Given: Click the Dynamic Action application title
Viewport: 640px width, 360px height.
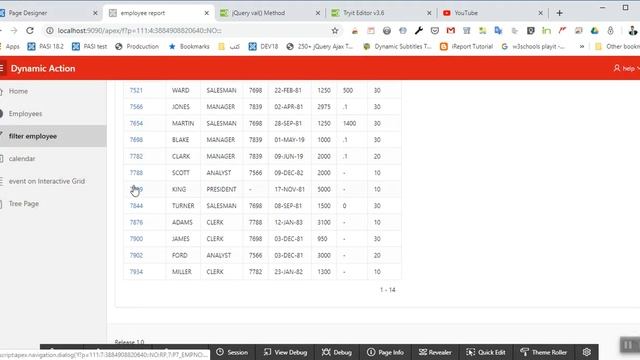Looking at the screenshot, I should (x=43, y=68).
